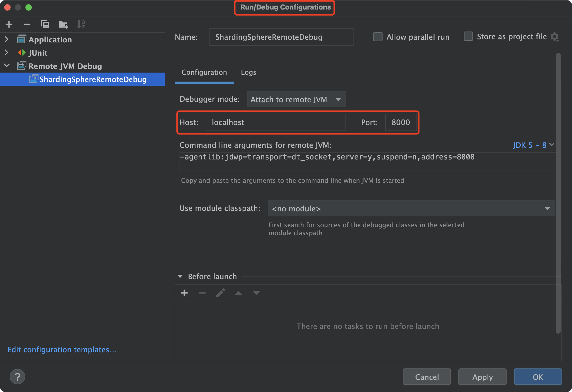Click the Copy Configuration icon
The image size is (572, 392).
pos(45,24)
